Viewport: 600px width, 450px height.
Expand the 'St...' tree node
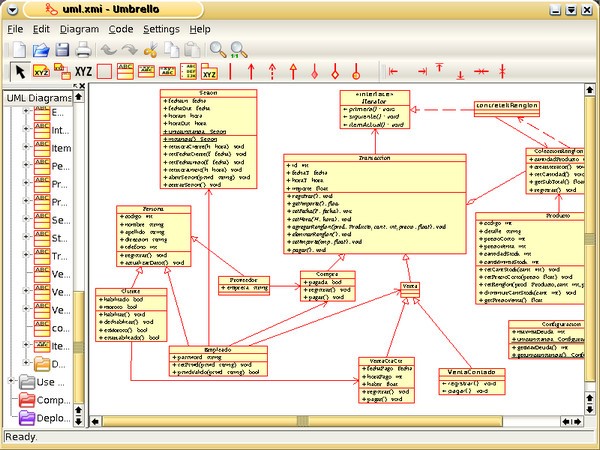pos(26,236)
